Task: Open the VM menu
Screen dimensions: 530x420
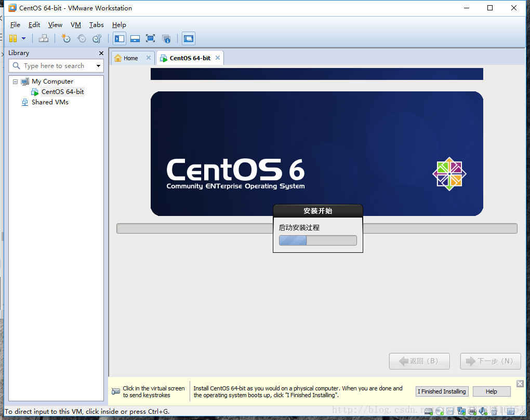Action: (x=76, y=24)
